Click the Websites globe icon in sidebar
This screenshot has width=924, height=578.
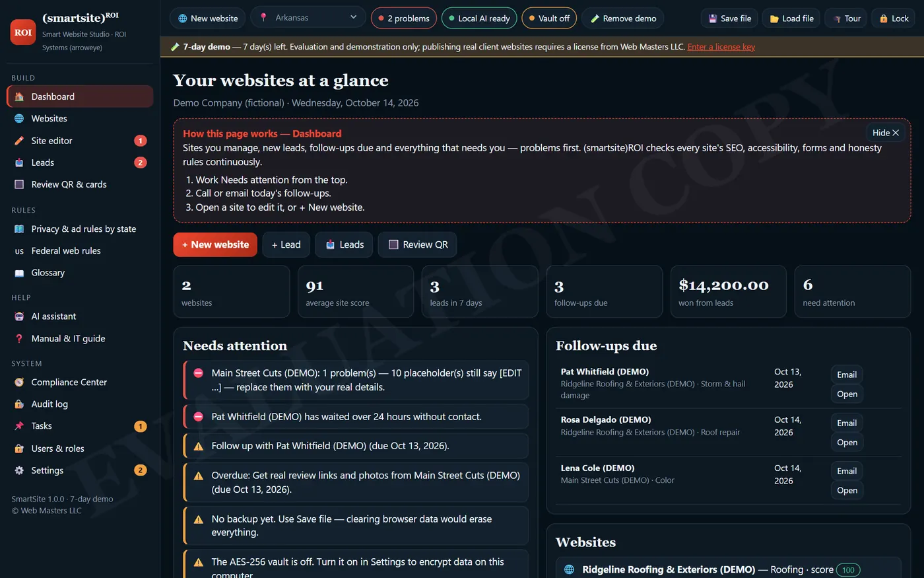tap(19, 118)
